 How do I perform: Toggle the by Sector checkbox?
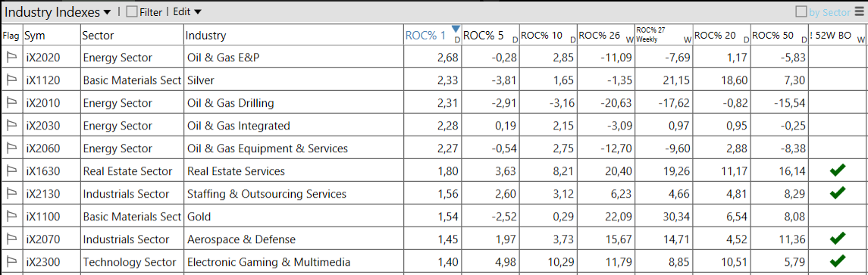801,11
